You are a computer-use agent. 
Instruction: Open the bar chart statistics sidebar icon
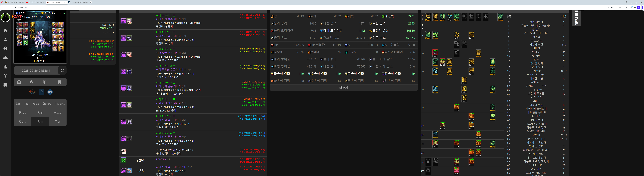pyautogui.click(x=5, y=67)
